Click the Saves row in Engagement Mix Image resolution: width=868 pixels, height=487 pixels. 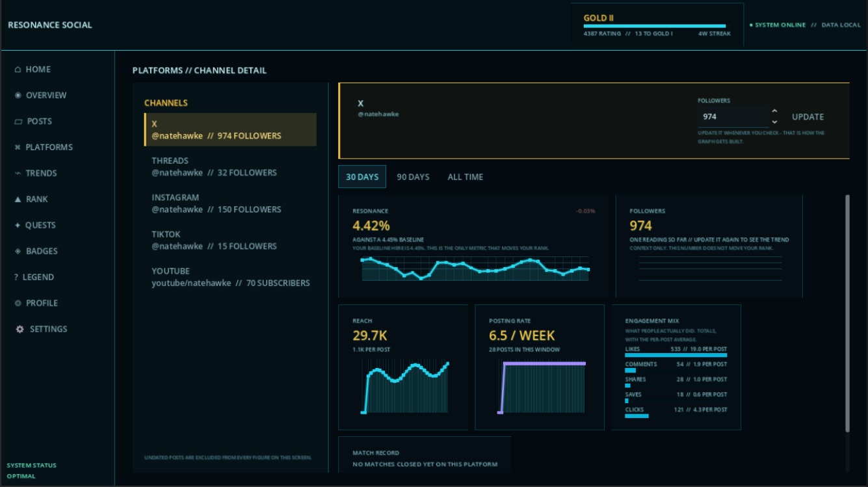(x=676, y=397)
